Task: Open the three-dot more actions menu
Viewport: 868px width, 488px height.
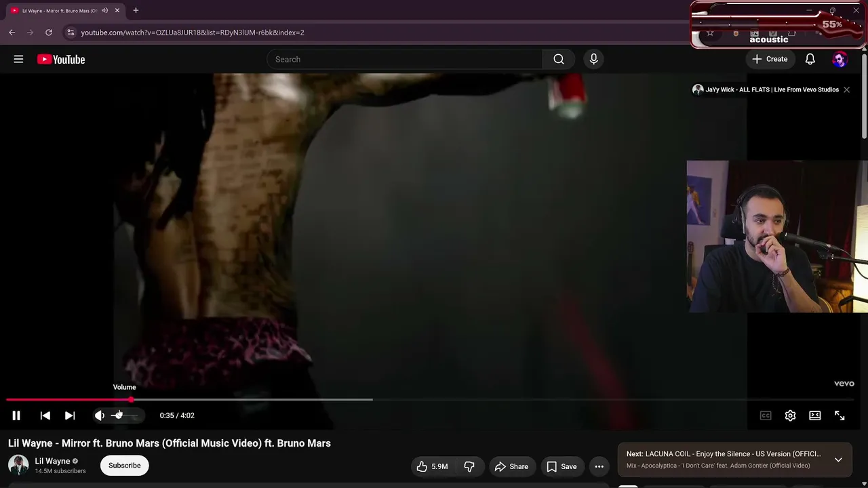Action: [599, 466]
